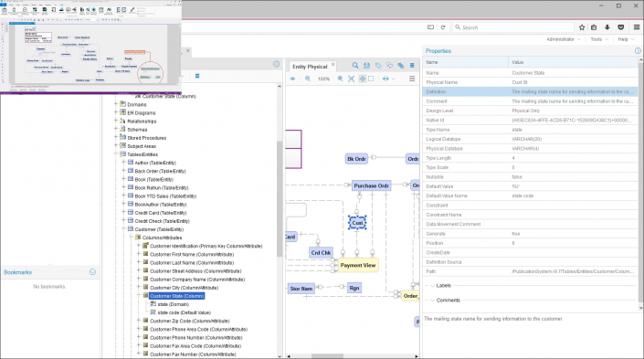The height and width of the screenshot is (359, 644).
Task: Click the Stor Nam entity box
Action: coord(301,289)
